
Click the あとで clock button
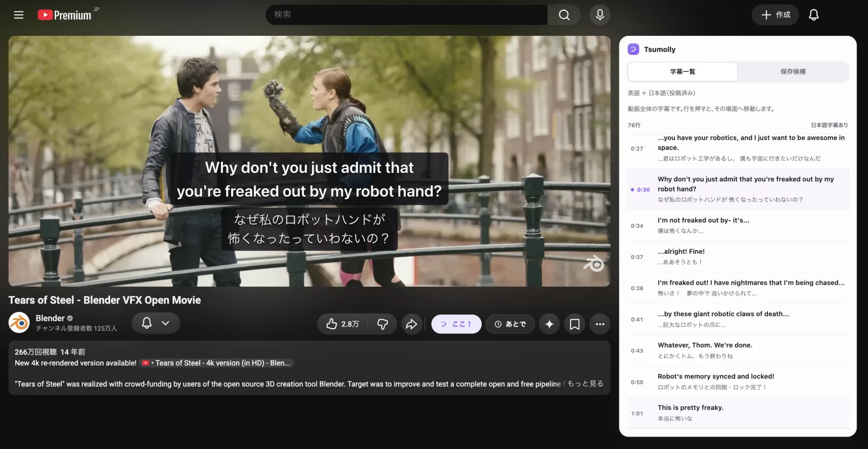tap(510, 324)
